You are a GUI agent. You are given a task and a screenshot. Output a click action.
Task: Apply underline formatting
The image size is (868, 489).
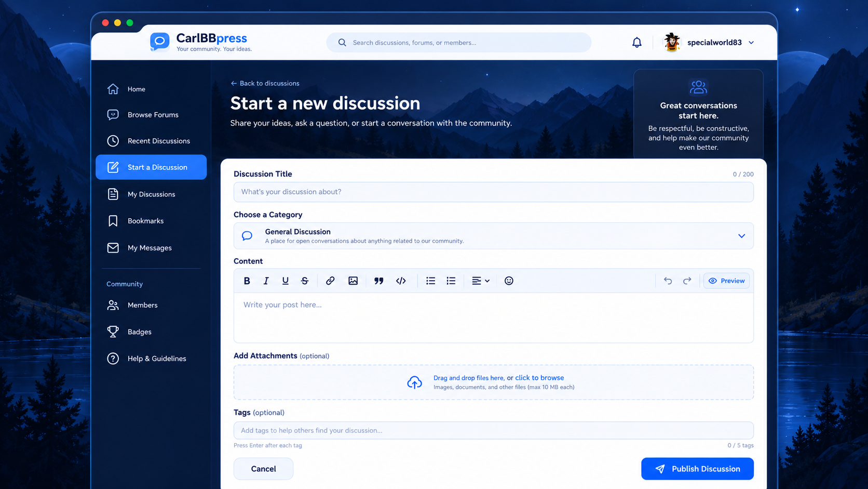pos(285,281)
